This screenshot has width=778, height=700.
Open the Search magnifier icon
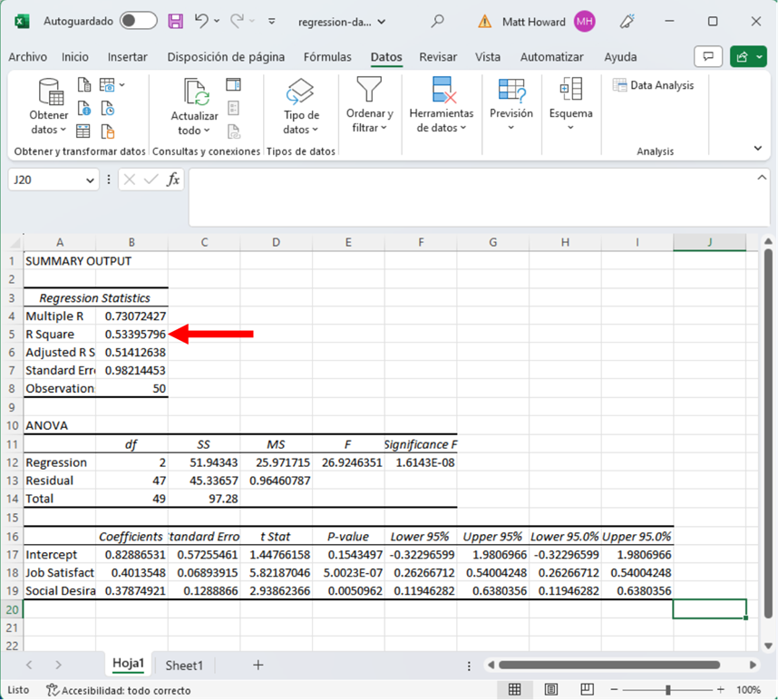tap(438, 21)
